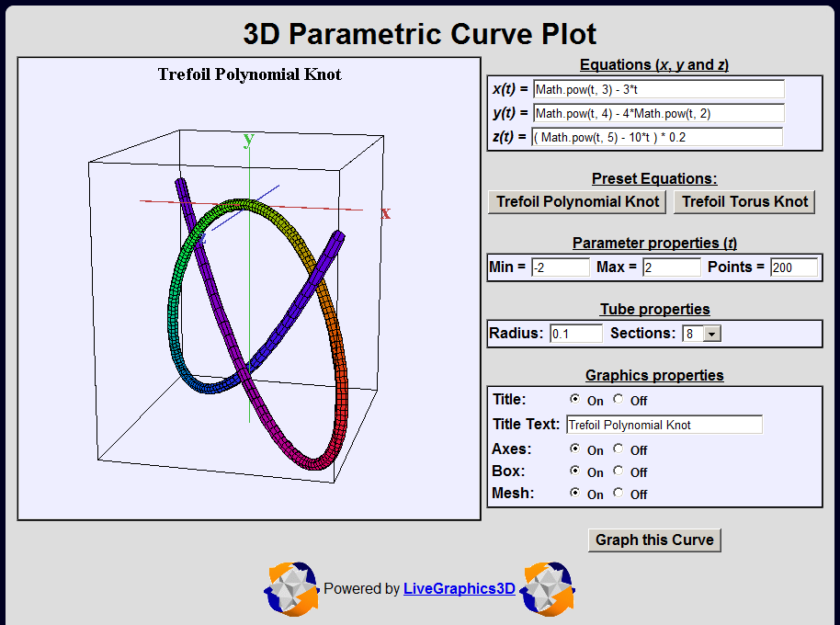Click the Points field
The width and height of the screenshot is (840, 625).
coord(794,267)
